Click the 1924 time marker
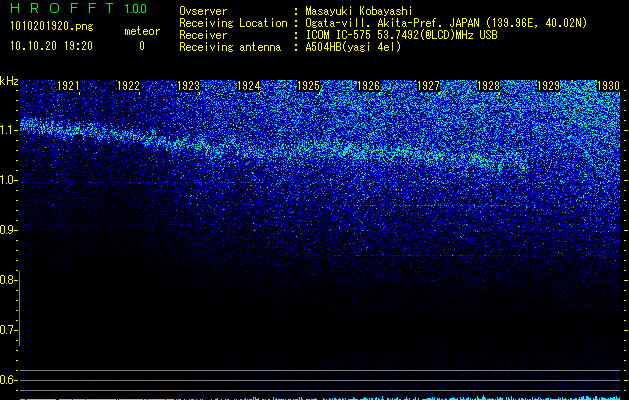Viewport: 629px width, 400px height. pos(248,86)
